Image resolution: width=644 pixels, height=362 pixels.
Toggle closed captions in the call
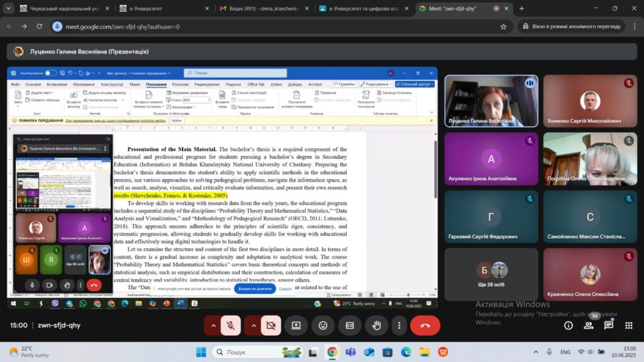pyautogui.click(x=350, y=326)
